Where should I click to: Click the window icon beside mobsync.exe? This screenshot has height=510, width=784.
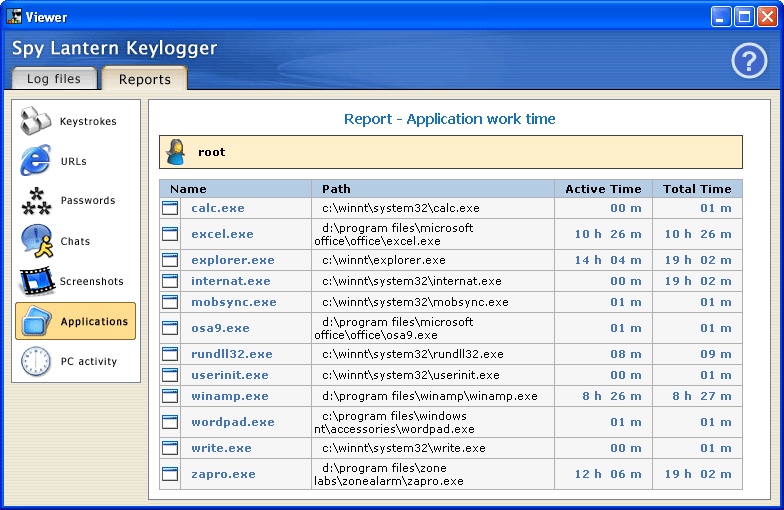(170, 302)
